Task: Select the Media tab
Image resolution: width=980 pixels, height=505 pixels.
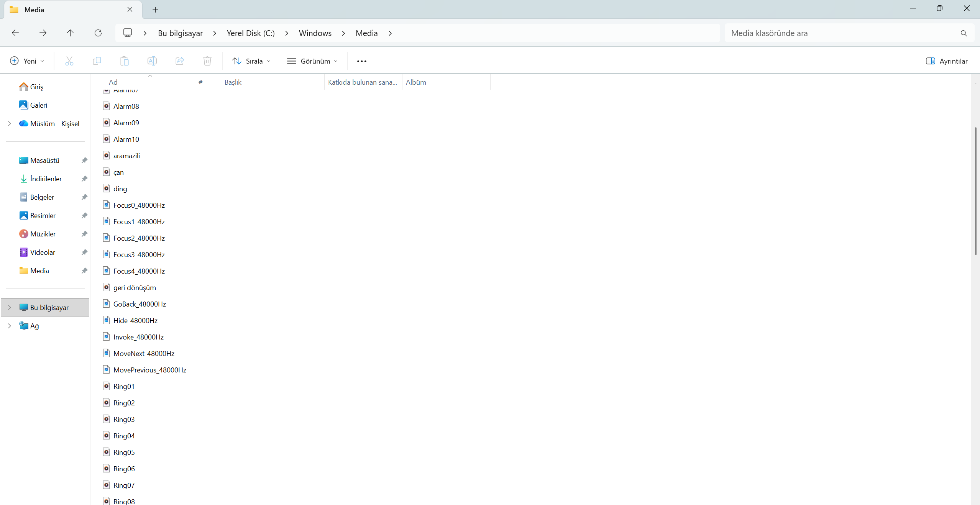Action: pos(73,10)
